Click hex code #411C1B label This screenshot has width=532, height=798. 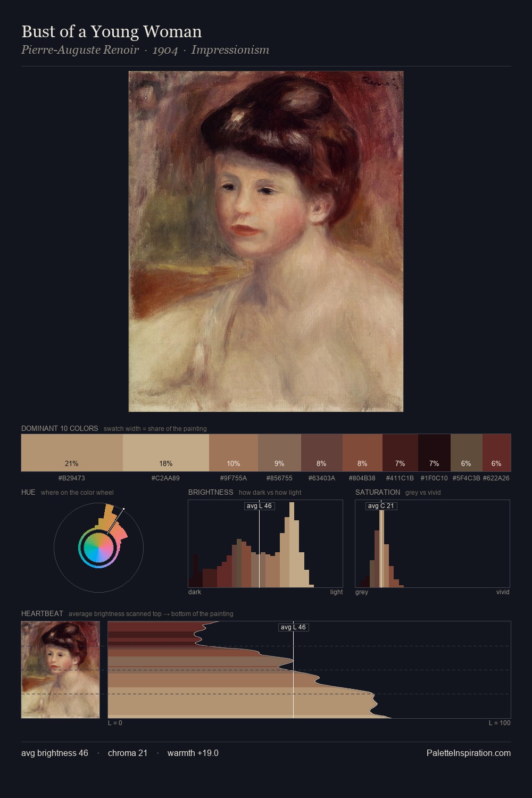[x=400, y=478]
